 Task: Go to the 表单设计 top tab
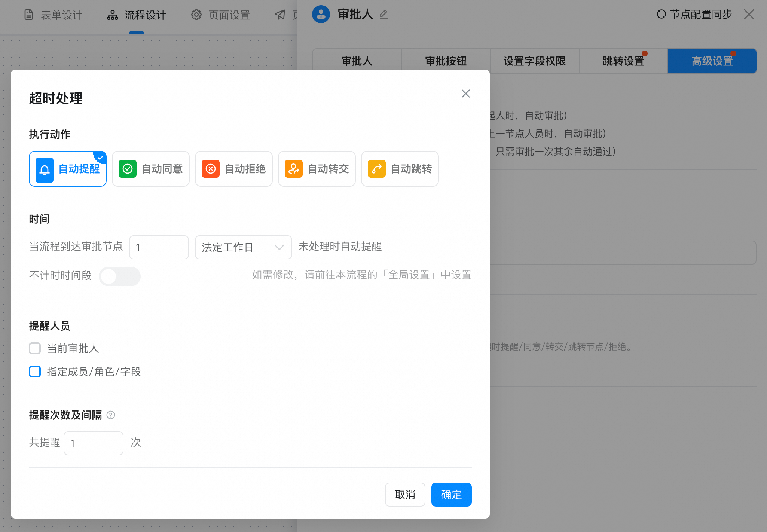[54, 15]
